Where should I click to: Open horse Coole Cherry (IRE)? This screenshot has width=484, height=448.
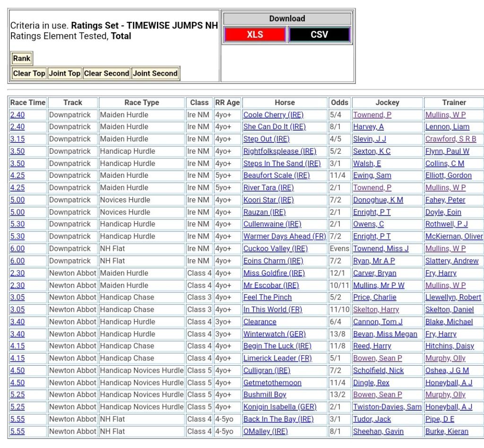pos(273,115)
